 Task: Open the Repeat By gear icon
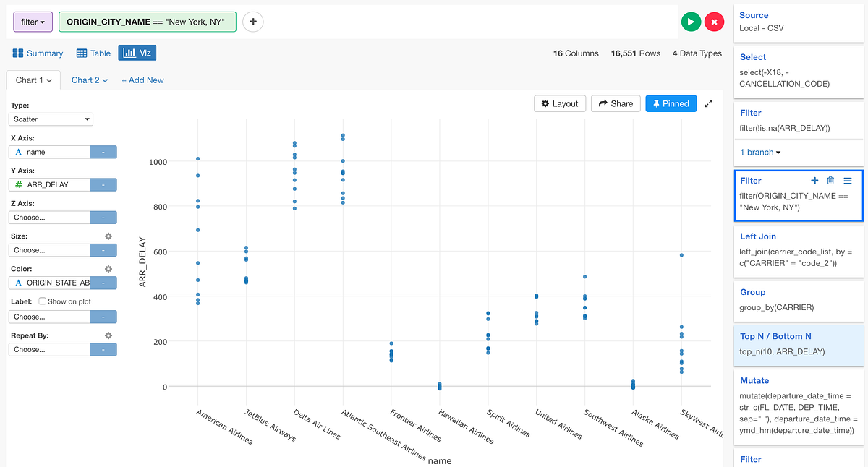pos(108,335)
